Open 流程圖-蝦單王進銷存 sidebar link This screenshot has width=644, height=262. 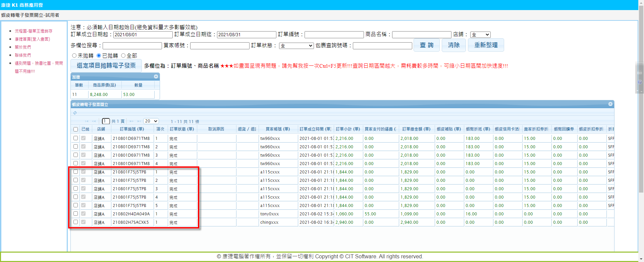tap(34, 31)
